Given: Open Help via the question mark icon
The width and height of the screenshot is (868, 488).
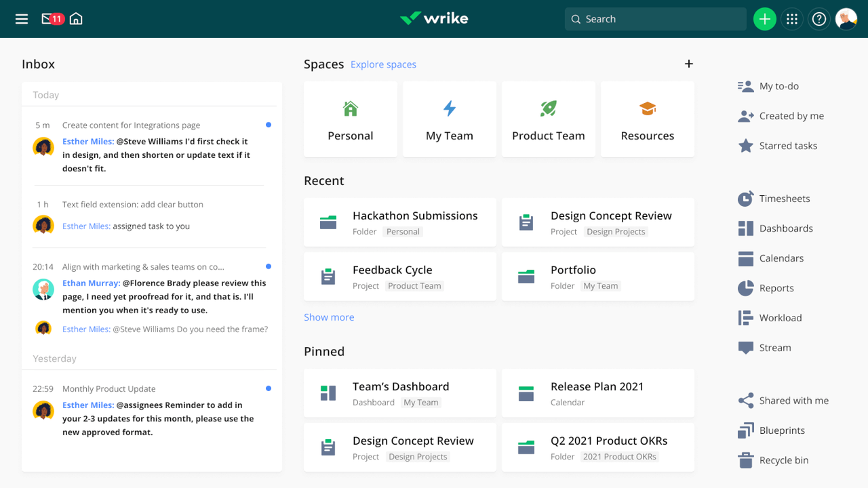Looking at the screenshot, I should (818, 18).
